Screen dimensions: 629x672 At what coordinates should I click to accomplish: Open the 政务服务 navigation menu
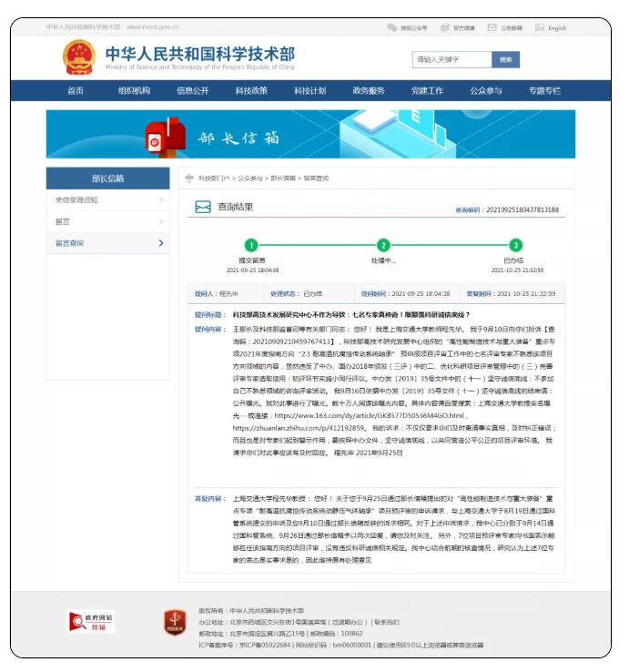(x=369, y=90)
